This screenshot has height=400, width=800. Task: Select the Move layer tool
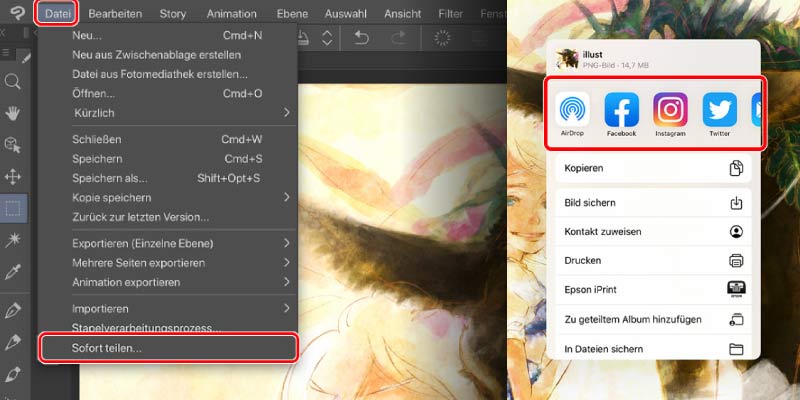tap(14, 177)
